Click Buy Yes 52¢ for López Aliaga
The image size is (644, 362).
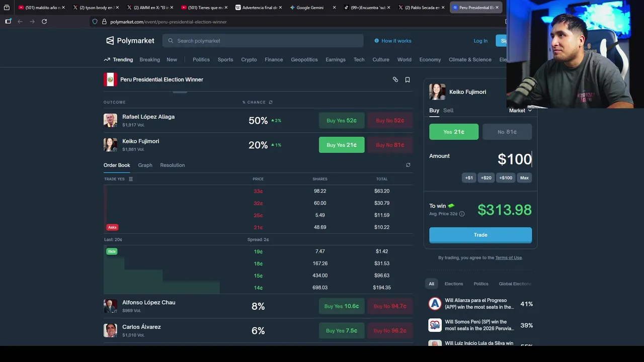coord(342,121)
